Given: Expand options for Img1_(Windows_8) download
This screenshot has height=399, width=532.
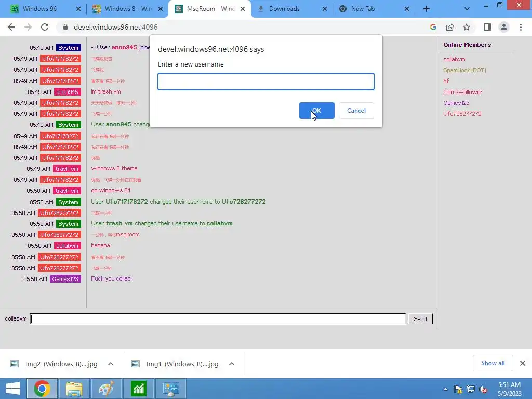Looking at the screenshot, I should pos(232,364).
